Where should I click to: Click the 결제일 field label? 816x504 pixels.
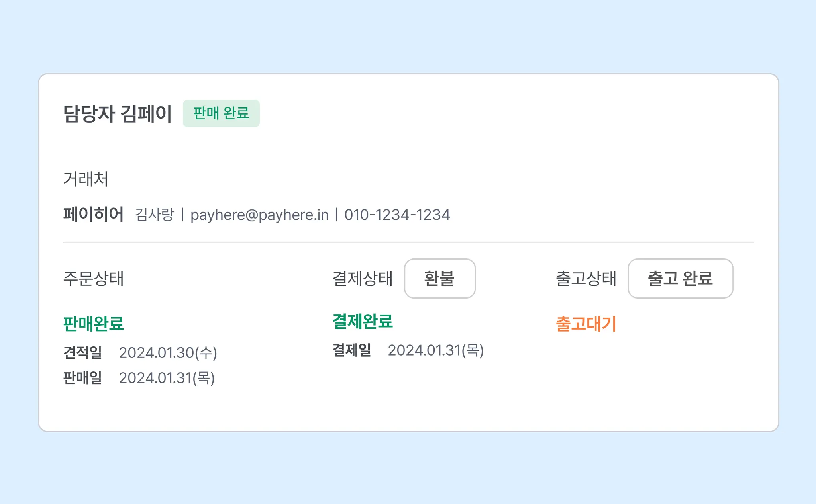coord(352,350)
